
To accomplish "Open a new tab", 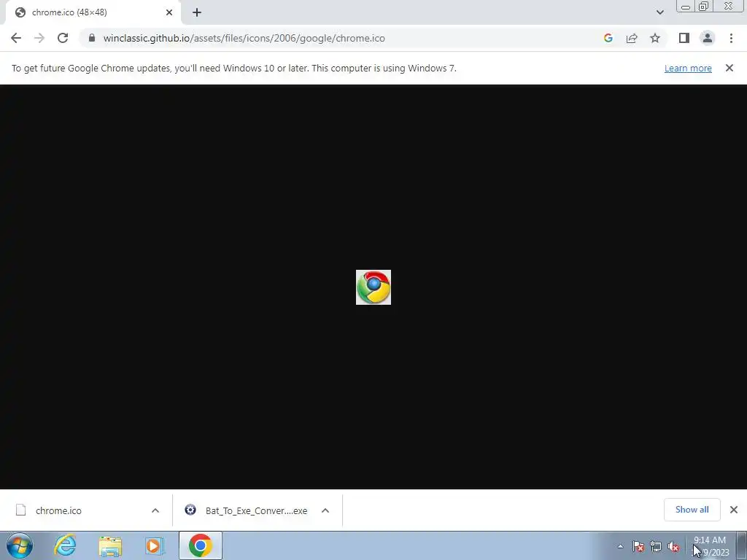I will [x=197, y=12].
